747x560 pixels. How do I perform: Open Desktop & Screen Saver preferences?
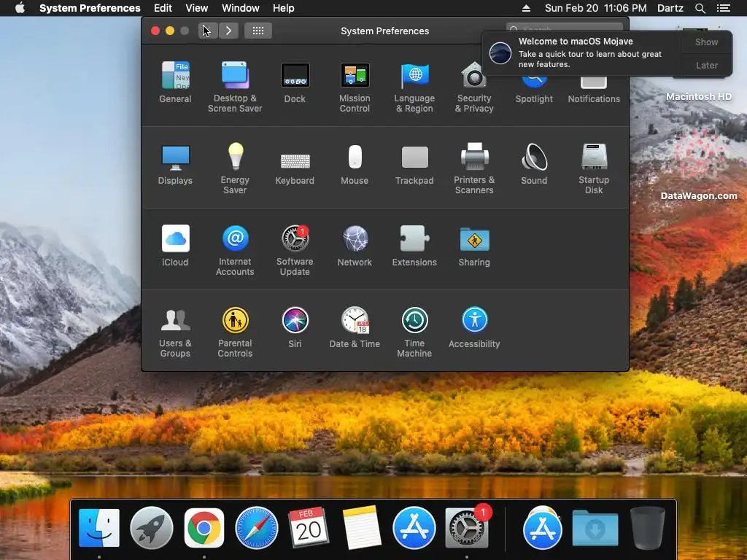tap(235, 86)
